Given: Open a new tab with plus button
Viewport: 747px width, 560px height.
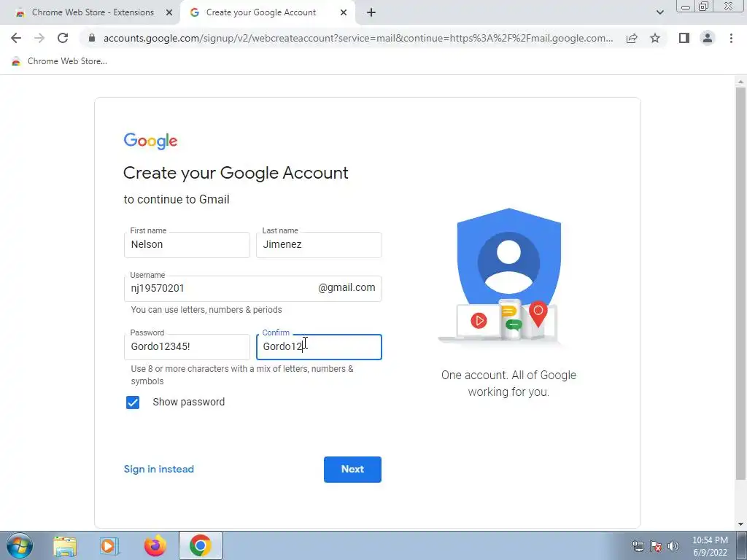Looking at the screenshot, I should point(371,12).
